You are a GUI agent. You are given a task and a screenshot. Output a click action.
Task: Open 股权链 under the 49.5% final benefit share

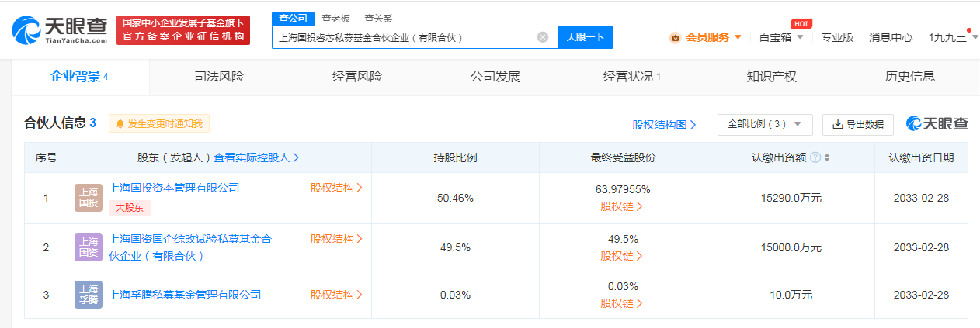pyautogui.click(x=622, y=256)
